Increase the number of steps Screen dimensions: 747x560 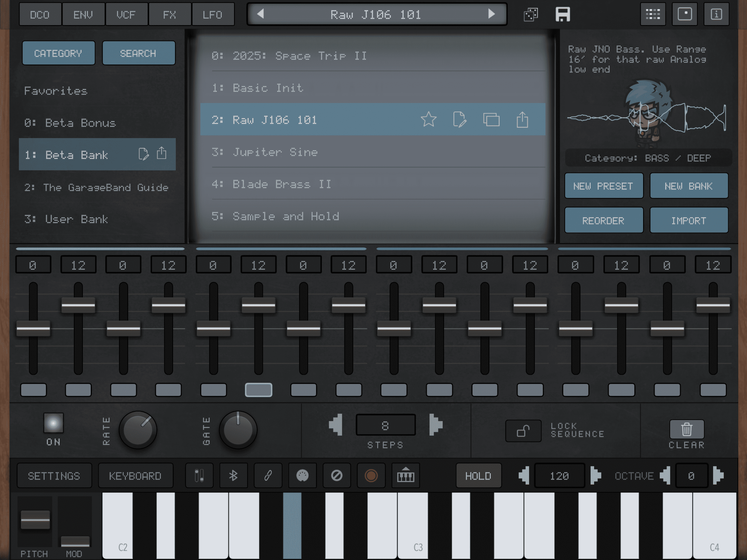pos(436,425)
